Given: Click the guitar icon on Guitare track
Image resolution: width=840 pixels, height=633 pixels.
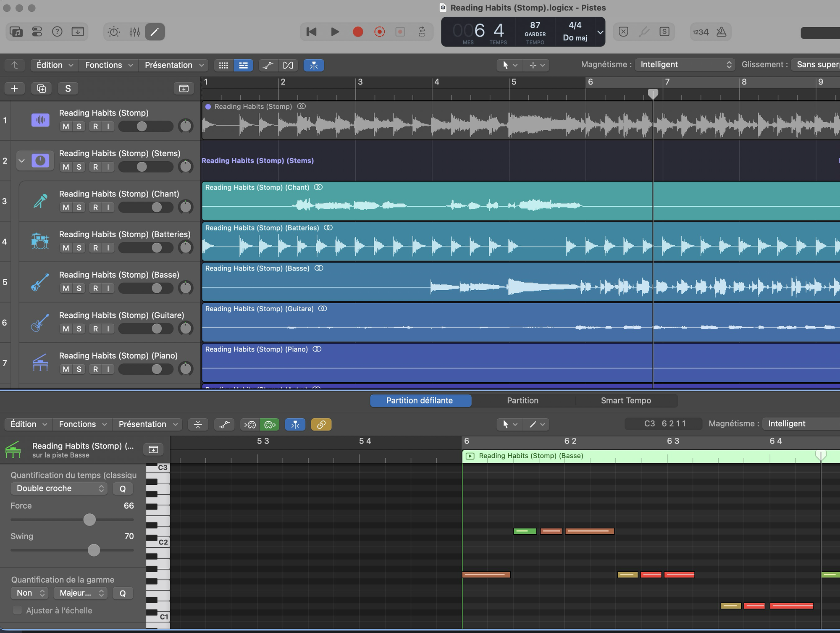Looking at the screenshot, I should point(40,322).
